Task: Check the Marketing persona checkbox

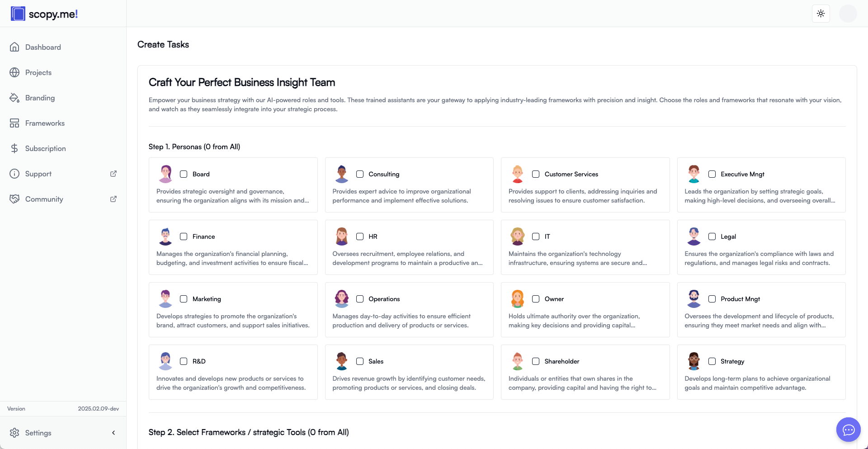Action: 184,299
